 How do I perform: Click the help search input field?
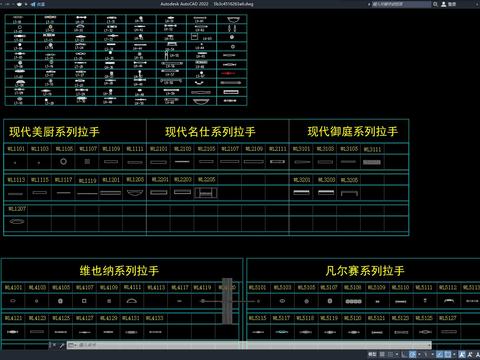(x=402, y=4)
